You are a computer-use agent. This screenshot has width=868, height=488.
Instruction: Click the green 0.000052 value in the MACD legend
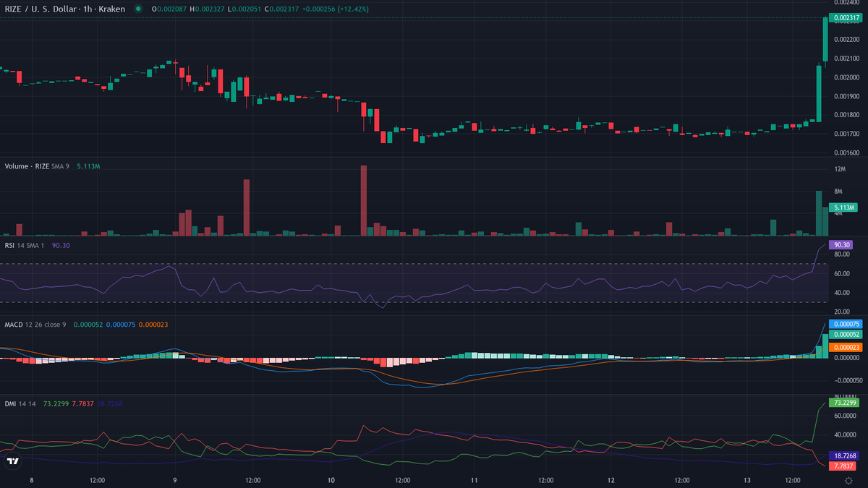[88, 325]
